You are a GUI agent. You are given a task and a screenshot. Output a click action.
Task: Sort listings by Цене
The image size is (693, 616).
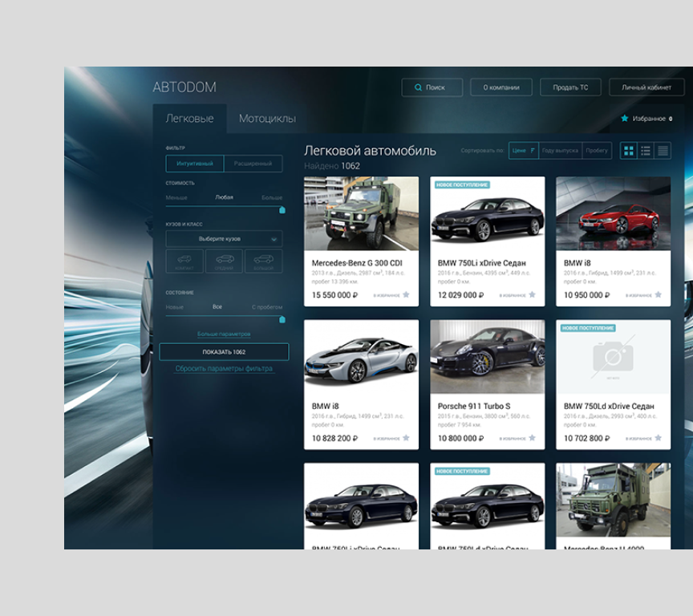[523, 151]
